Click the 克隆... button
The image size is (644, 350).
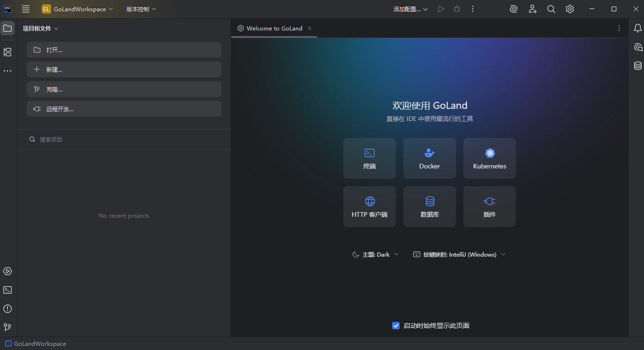(124, 89)
